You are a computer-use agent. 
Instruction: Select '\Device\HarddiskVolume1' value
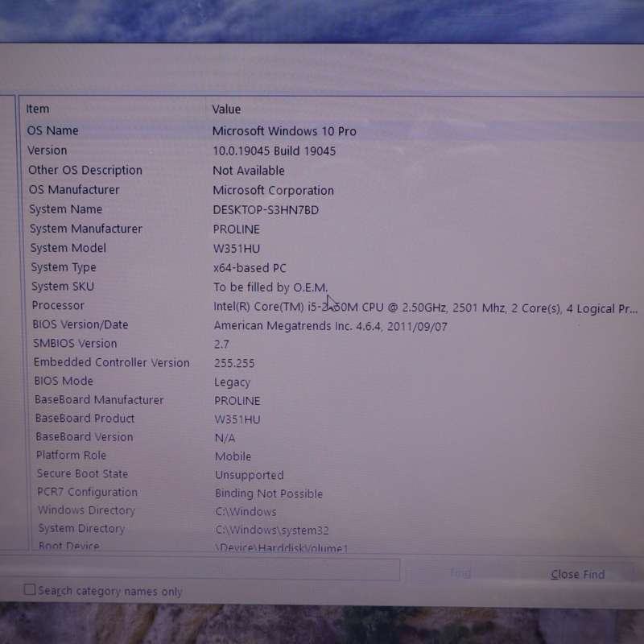pos(281,547)
